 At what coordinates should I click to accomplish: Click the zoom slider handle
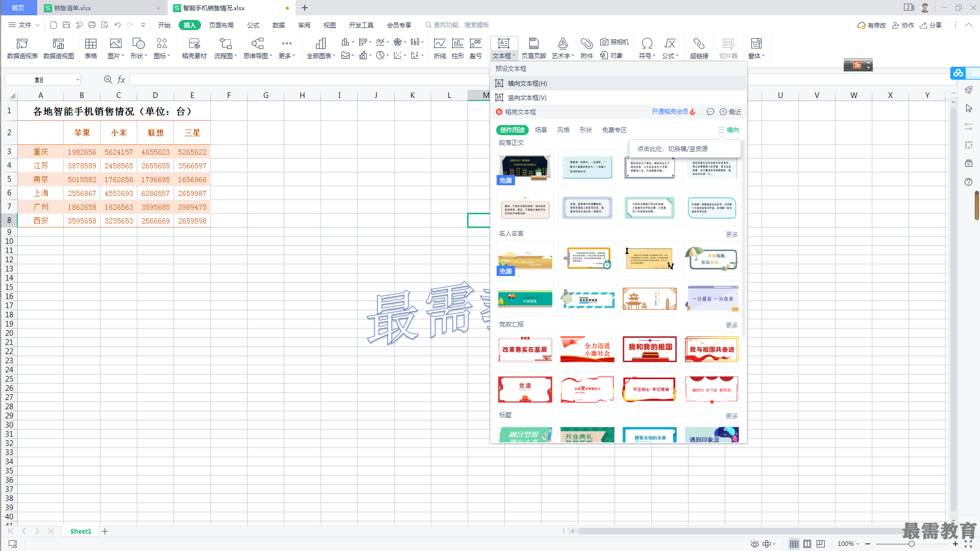[911, 544]
